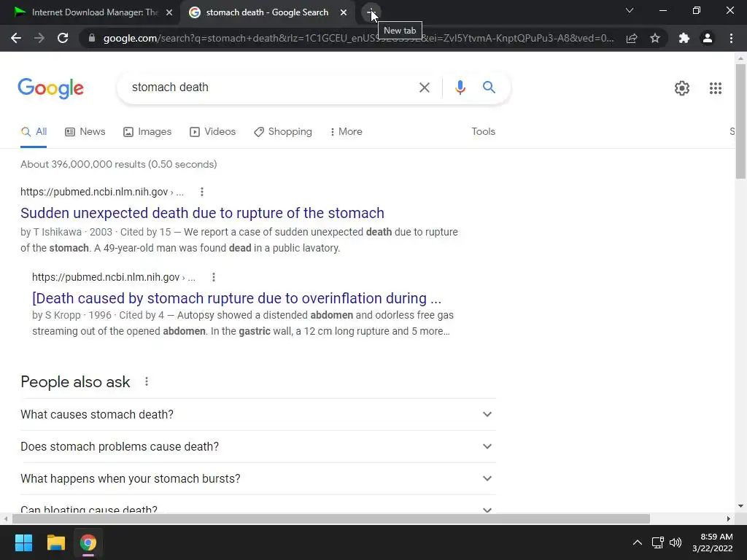Viewport: 747px width, 560px height.
Task: Click the Google logo
Action: 51,88
